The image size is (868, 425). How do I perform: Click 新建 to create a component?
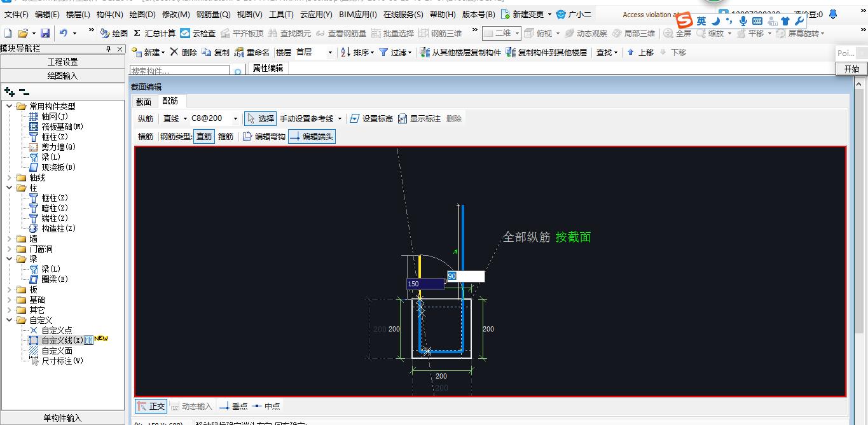tap(148, 52)
